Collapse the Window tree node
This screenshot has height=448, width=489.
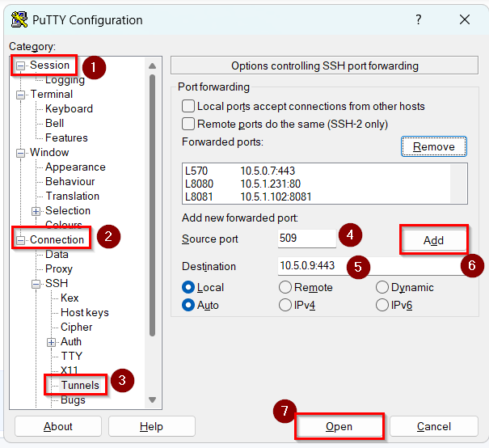(20, 153)
